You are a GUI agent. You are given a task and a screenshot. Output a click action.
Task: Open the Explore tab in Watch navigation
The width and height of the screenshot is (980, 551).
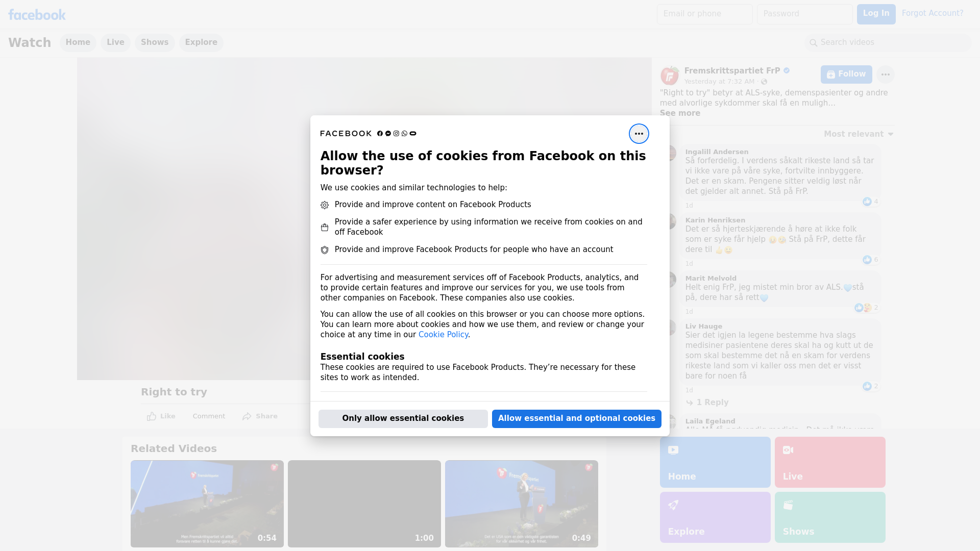(201, 42)
